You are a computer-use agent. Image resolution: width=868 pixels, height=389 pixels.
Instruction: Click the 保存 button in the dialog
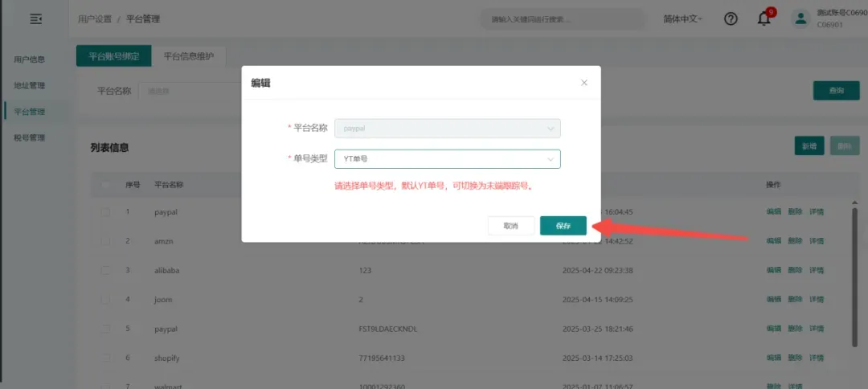point(563,226)
